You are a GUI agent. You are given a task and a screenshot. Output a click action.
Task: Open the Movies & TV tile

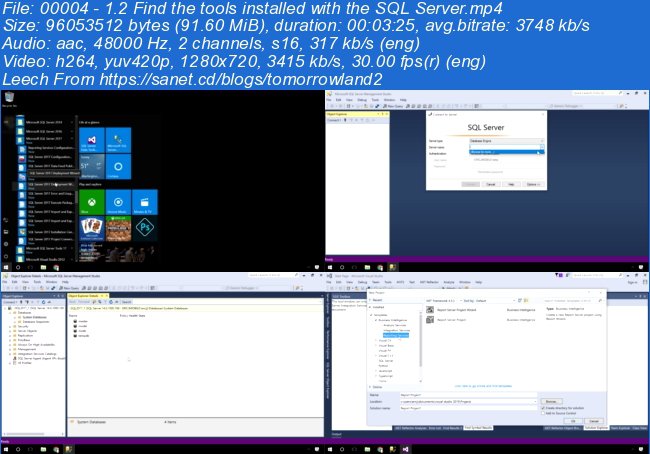pos(142,201)
